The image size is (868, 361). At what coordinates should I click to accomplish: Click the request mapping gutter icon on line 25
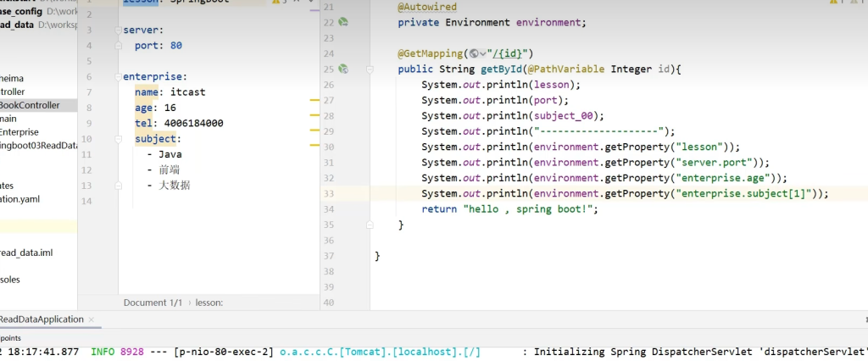(x=343, y=69)
